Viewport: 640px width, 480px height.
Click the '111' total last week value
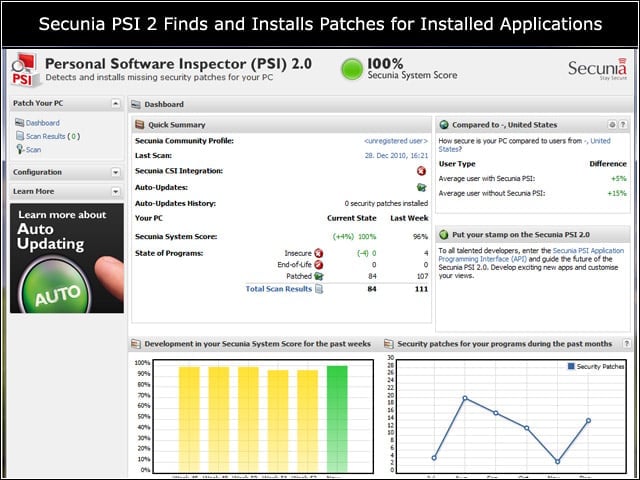coord(421,289)
